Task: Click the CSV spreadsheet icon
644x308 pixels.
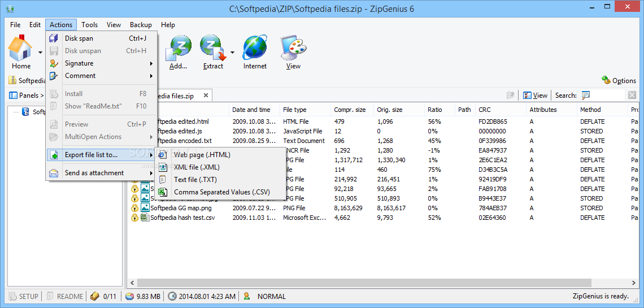Action: click(163, 192)
